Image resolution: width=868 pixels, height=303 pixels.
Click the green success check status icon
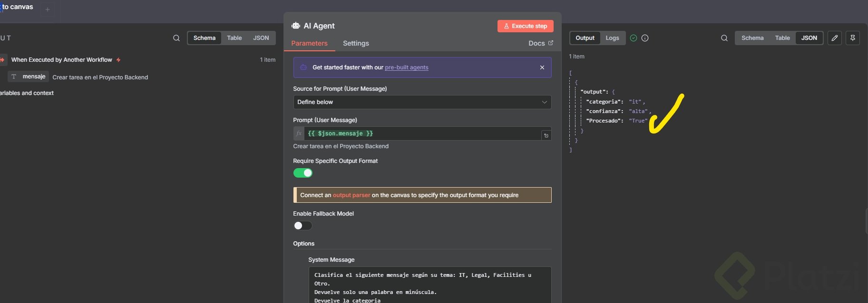[x=634, y=38]
